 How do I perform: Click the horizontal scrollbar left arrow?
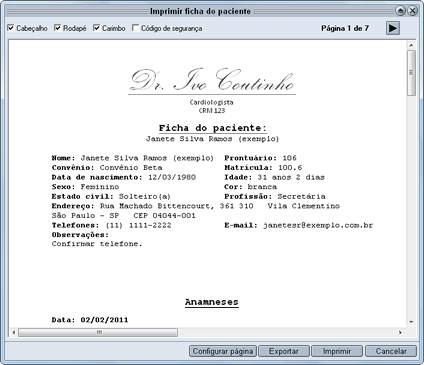pyautogui.click(x=14, y=332)
